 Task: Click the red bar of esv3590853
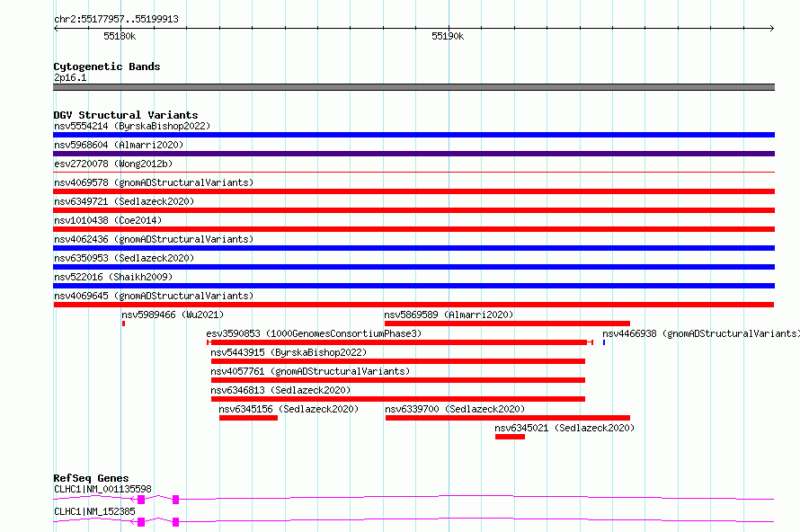coord(399,342)
